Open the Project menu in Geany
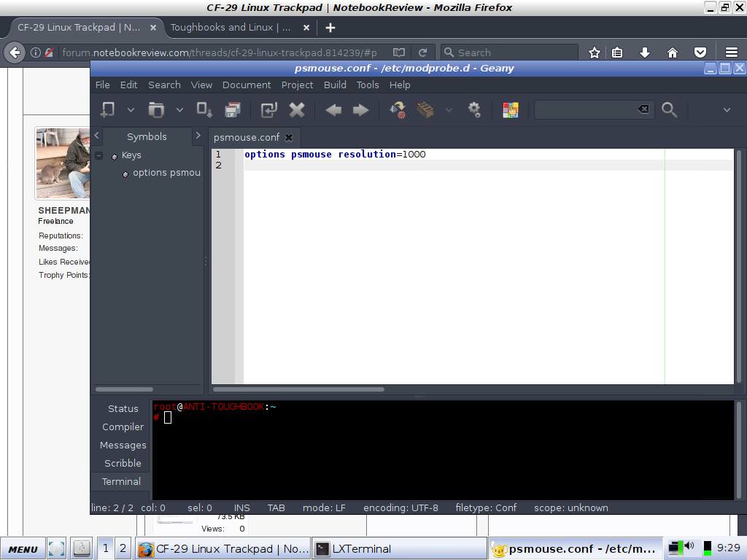This screenshot has width=747, height=560. (298, 85)
